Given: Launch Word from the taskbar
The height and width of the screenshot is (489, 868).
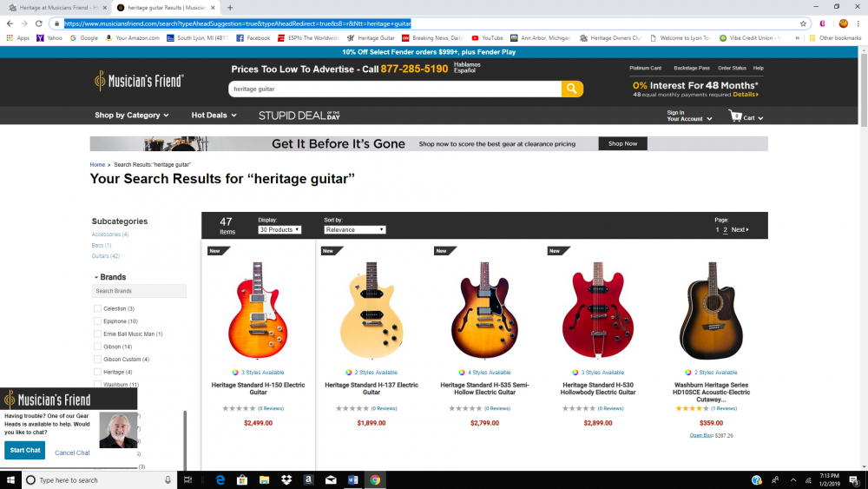Looking at the screenshot, I should point(352,480).
